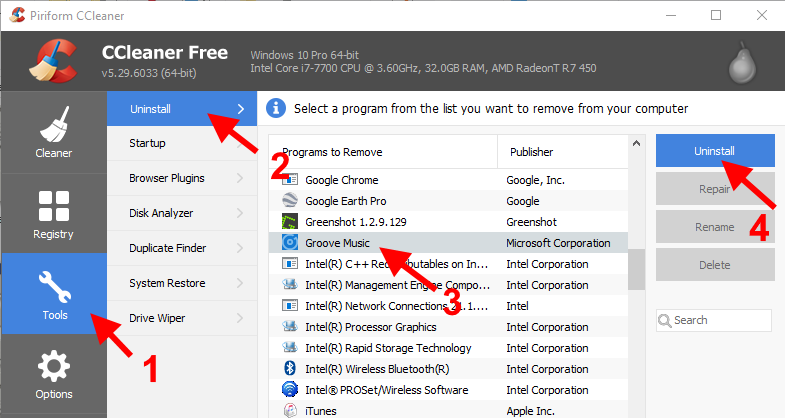The height and width of the screenshot is (418, 785).
Task: Click into the Search input field
Action: (714, 320)
